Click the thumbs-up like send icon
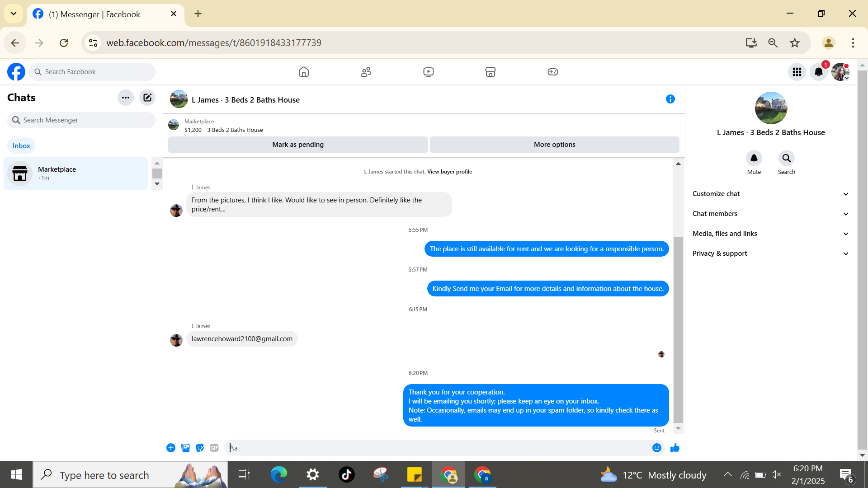The height and width of the screenshot is (488, 868). [675, 448]
